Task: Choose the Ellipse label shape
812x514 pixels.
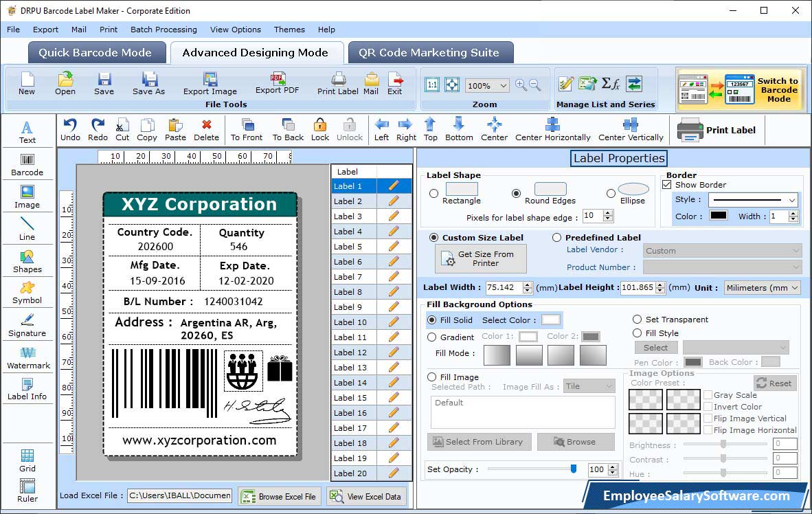Action: [x=611, y=193]
